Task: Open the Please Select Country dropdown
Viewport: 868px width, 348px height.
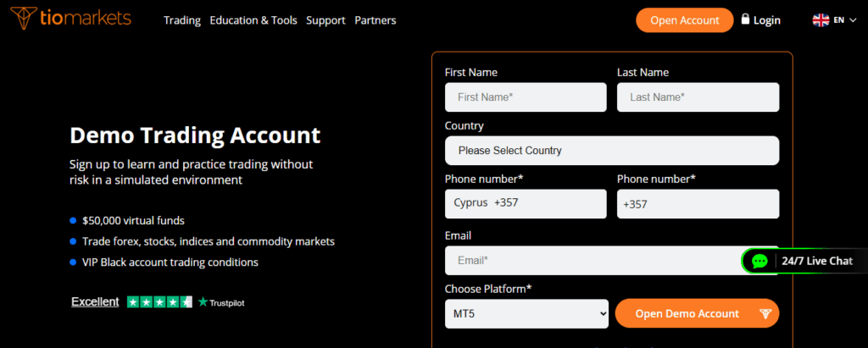Action: click(612, 151)
